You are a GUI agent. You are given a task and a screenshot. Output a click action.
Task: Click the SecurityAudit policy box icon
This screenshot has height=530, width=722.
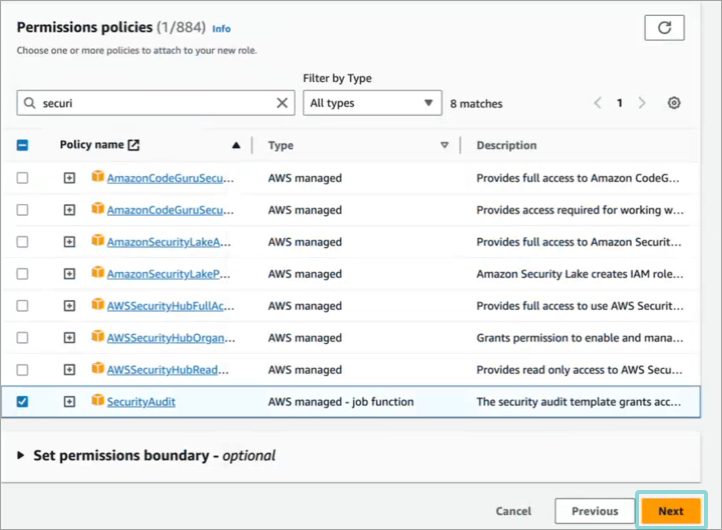pos(97,400)
